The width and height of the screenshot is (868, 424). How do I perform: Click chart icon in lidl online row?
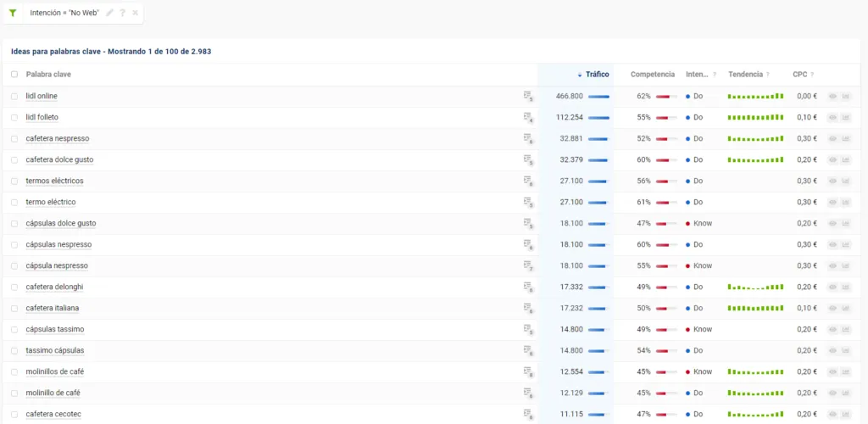click(x=845, y=97)
